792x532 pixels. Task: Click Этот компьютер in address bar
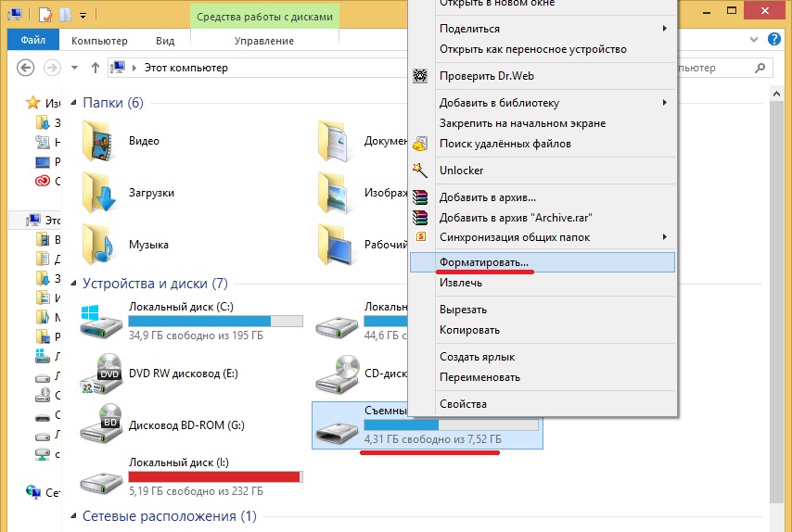coord(185,68)
